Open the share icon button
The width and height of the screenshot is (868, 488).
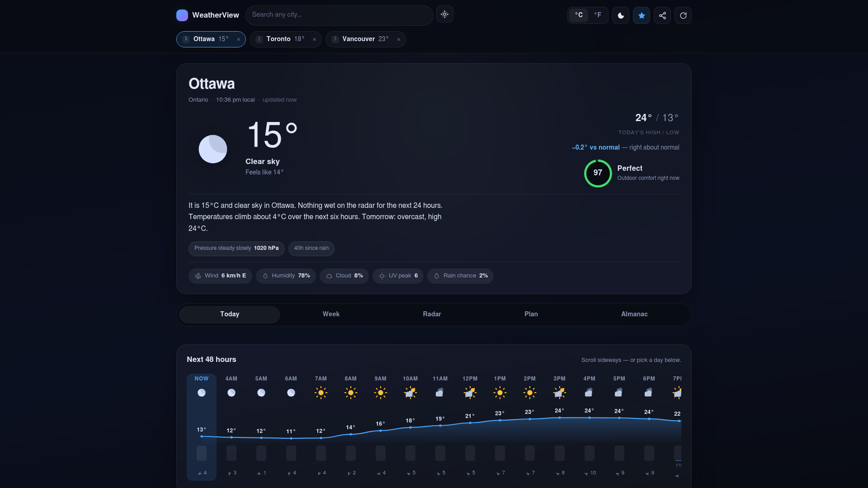662,15
